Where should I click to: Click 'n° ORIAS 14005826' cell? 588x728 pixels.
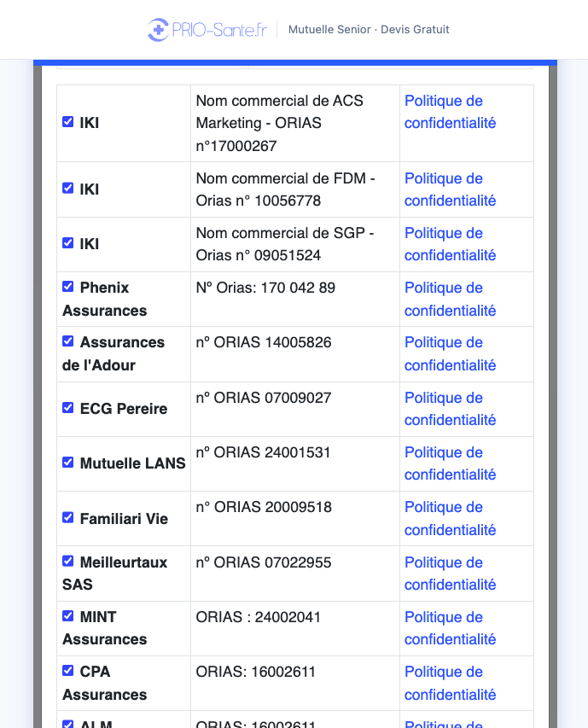pos(295,354)
